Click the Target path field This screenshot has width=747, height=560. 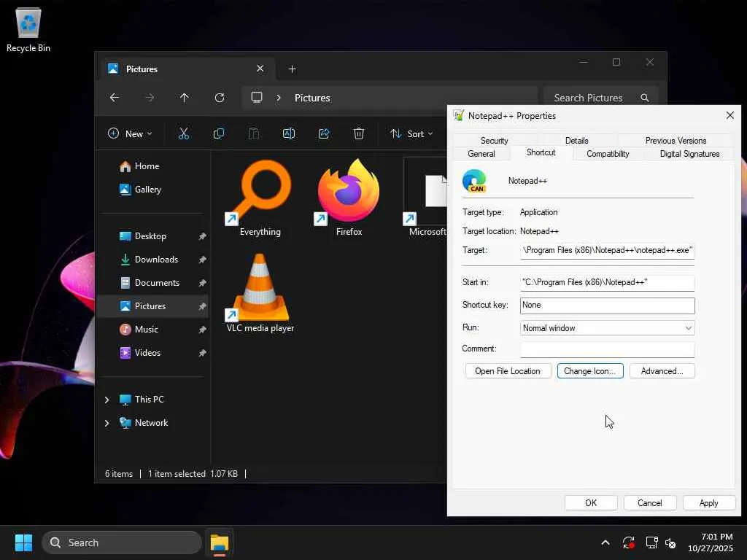(x=608, y=251)
